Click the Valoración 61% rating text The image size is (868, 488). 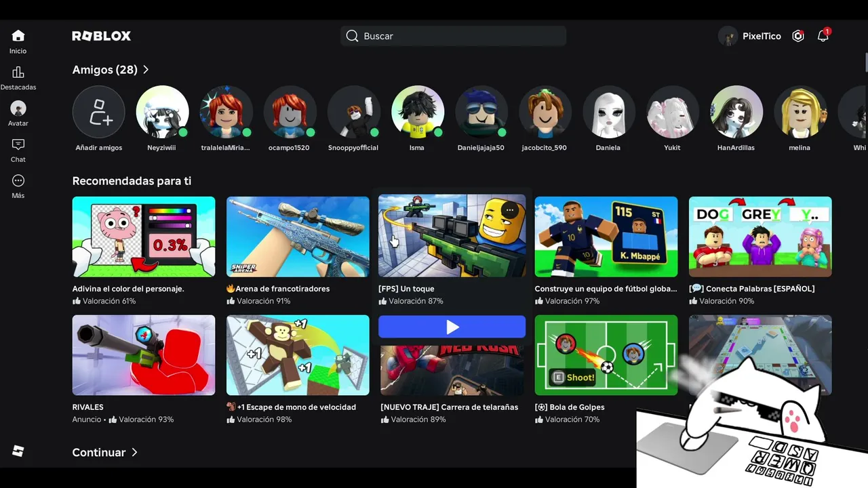point(109,301)
